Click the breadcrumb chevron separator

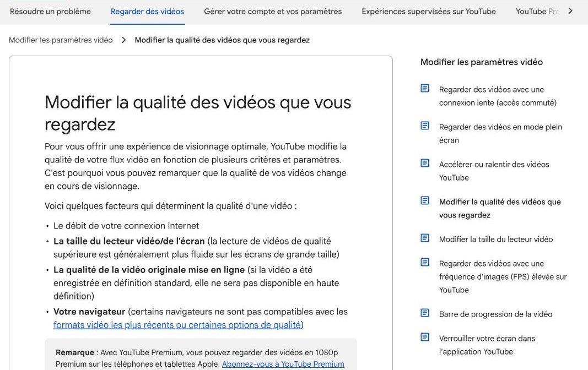pos(124,40)
